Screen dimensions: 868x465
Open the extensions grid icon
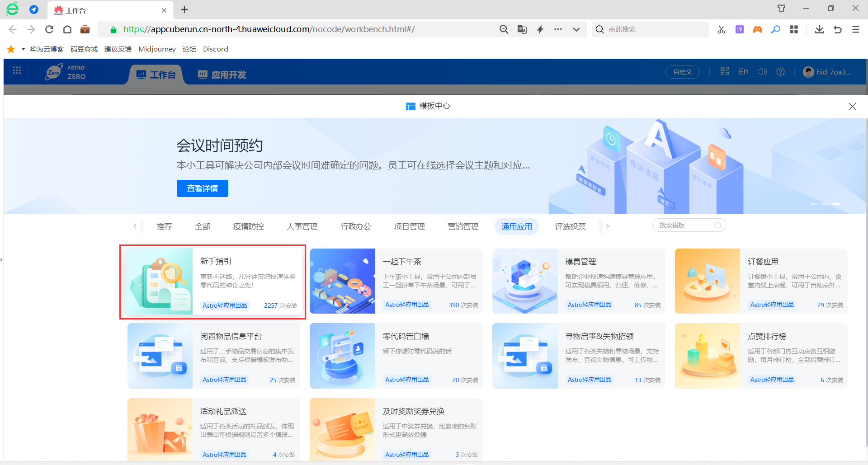point(794,29)
